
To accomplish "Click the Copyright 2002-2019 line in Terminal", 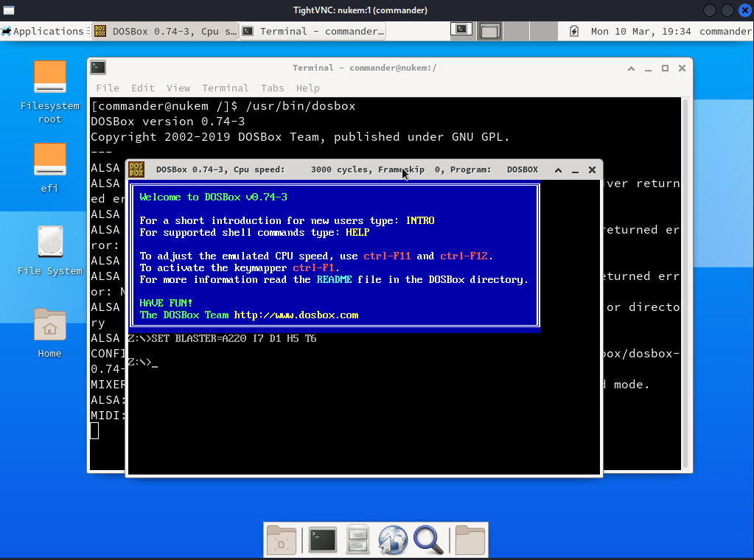I will coord(300,137).
